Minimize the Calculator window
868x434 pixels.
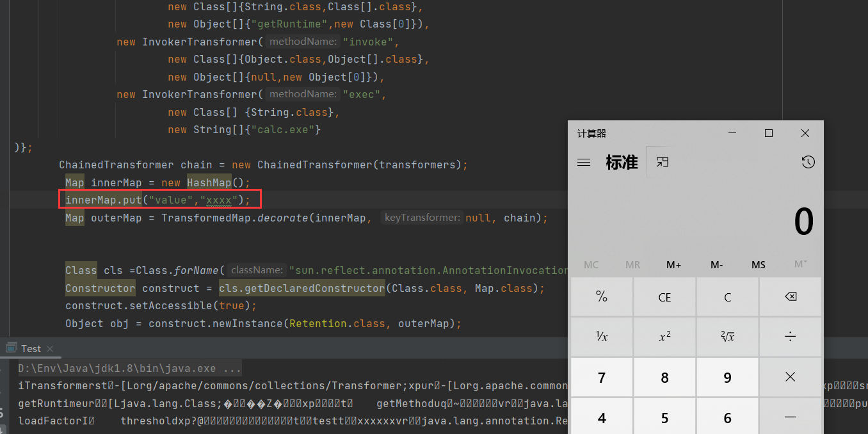tap(732, 133)
